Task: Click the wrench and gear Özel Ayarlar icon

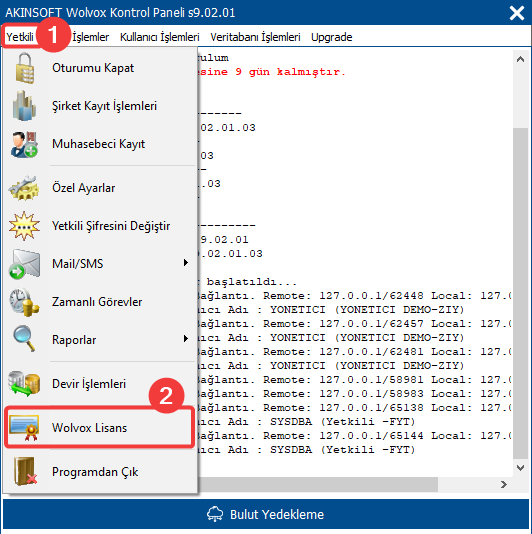Action: (24, 188)
